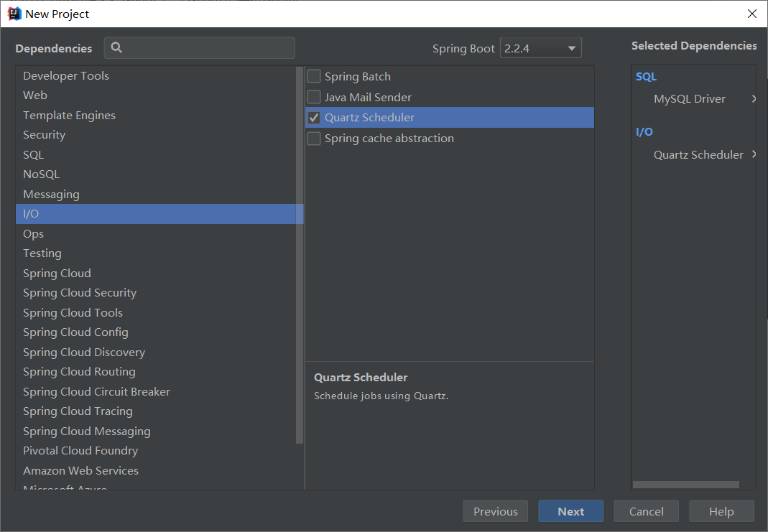The height and width of the screenshot is (532, 768).
Task: Open the Template Engines category
Action: click(x=156, y=116)
